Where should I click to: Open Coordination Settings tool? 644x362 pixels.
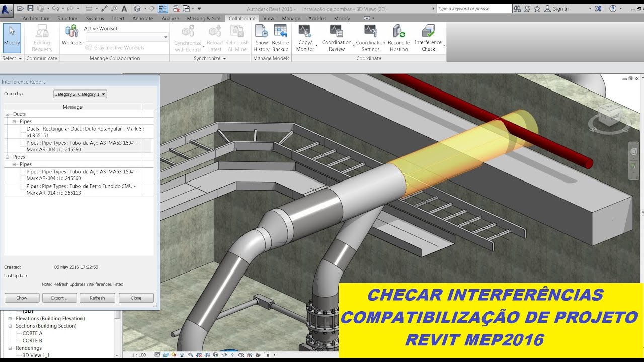(371, 38)
